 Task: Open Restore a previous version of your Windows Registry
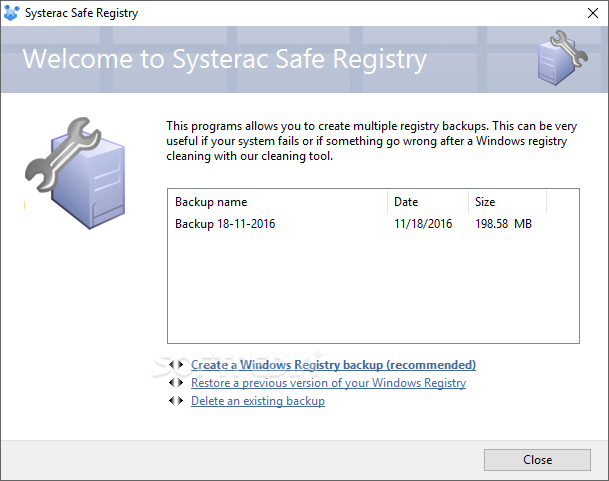coord(328,383)
